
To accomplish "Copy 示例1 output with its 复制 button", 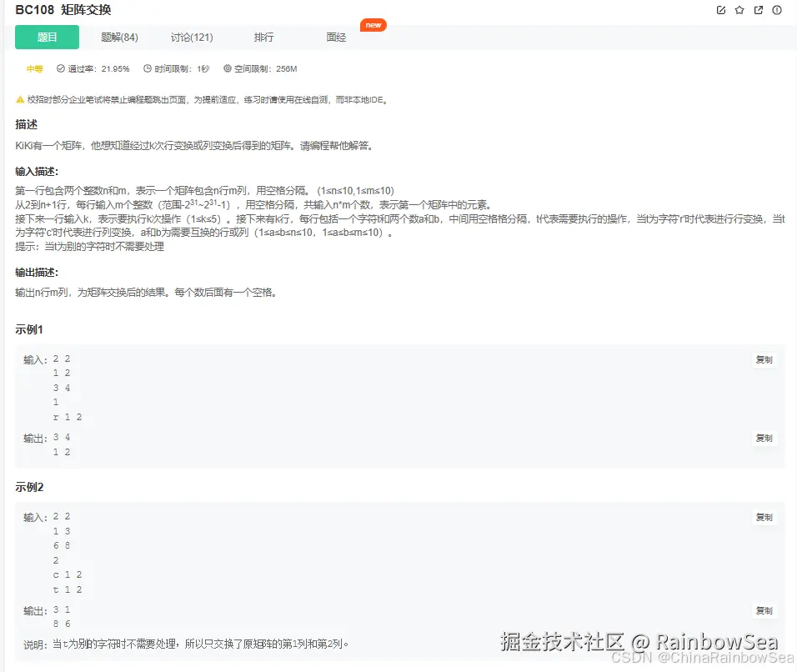I will [764, 438].
